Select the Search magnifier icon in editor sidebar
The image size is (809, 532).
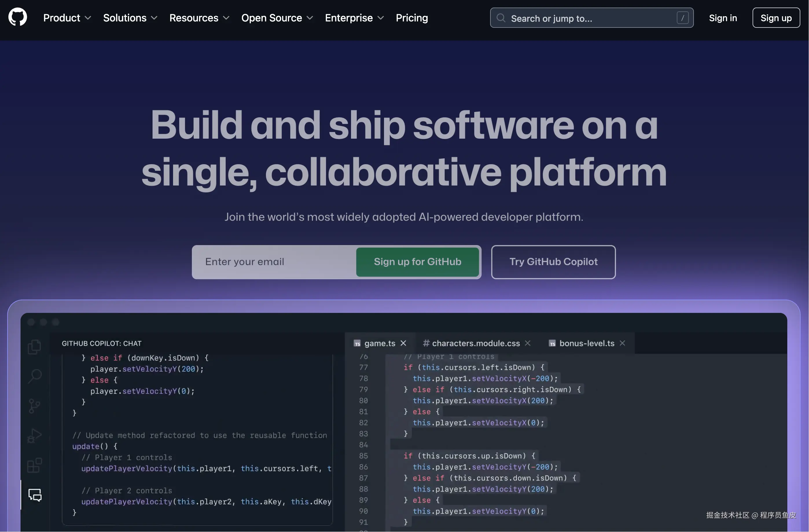34,376
